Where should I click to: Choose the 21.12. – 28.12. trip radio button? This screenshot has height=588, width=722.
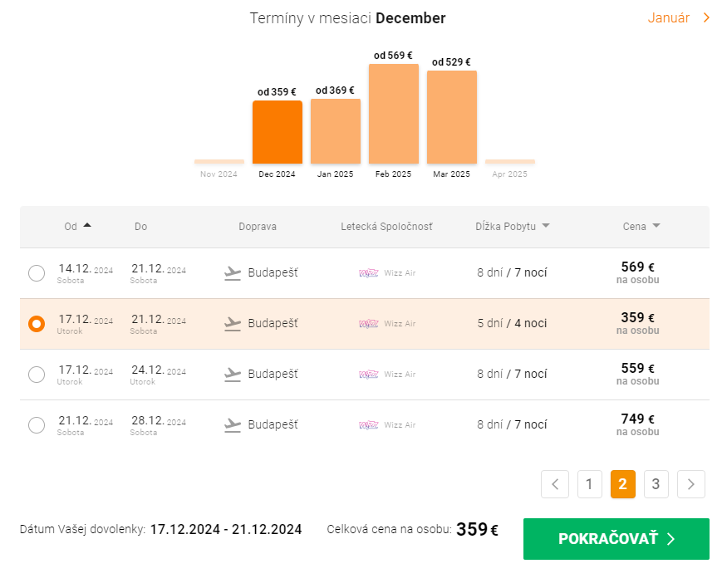(37, 425)
